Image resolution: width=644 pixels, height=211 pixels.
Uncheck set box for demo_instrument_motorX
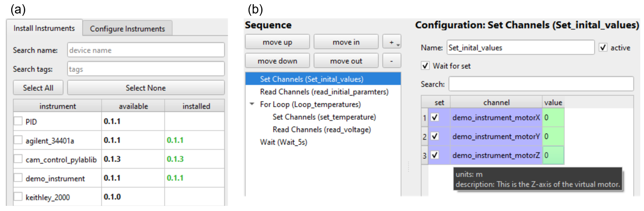click(x=435, y=118)
